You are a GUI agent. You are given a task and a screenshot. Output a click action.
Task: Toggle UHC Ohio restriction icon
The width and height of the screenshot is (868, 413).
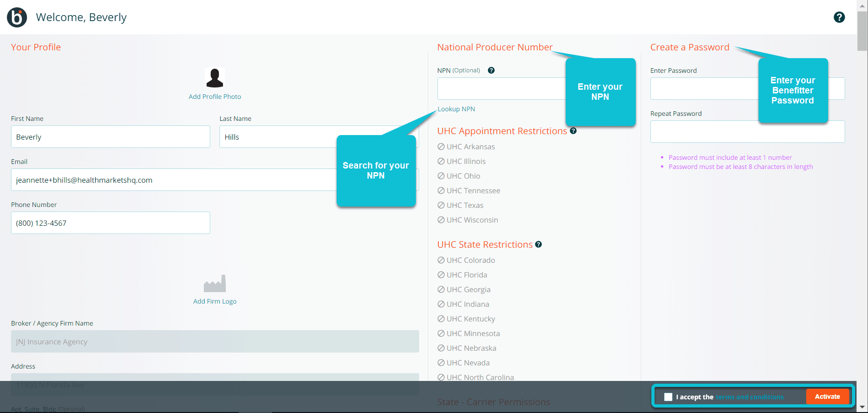point(441,176)
